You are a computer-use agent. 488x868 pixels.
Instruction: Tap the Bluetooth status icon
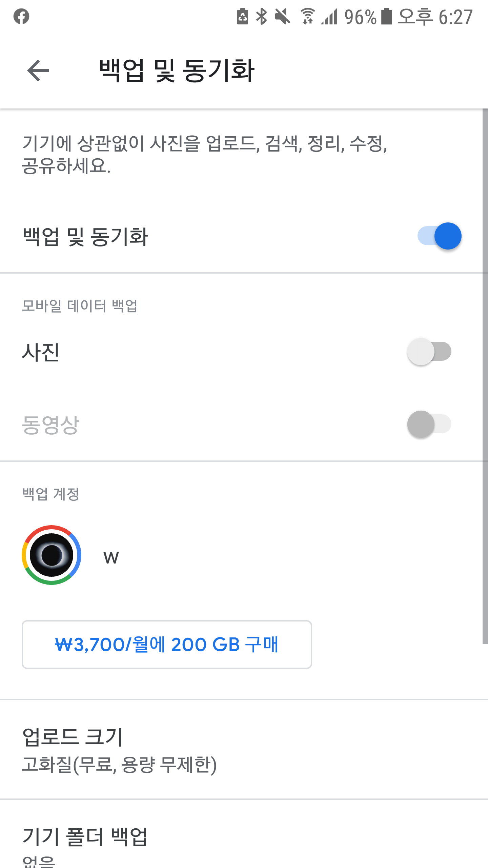point(261,16)
